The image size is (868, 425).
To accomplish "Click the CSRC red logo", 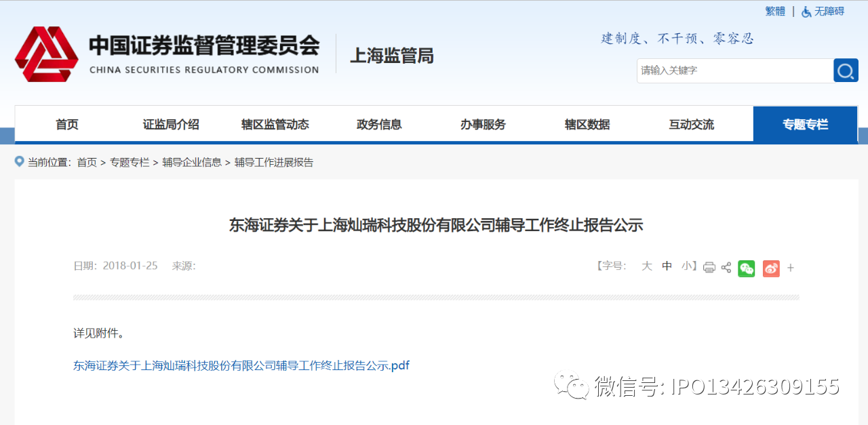I will pyautogui.click(x=47, y=54).
